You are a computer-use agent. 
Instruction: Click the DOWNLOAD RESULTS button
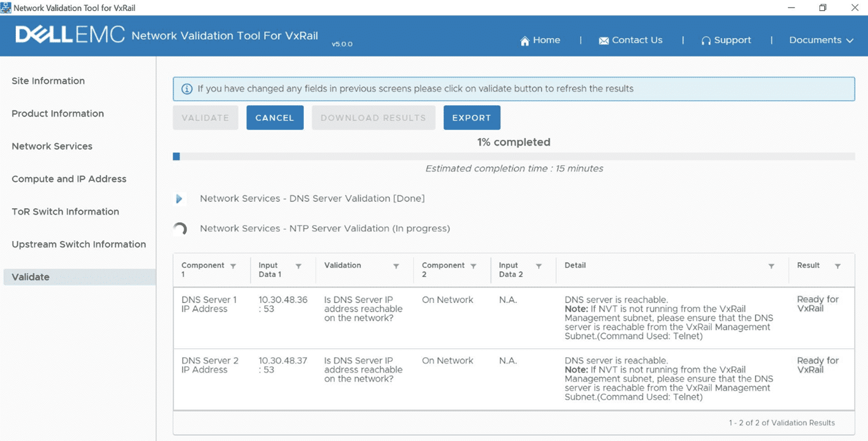tap(374, 118)
